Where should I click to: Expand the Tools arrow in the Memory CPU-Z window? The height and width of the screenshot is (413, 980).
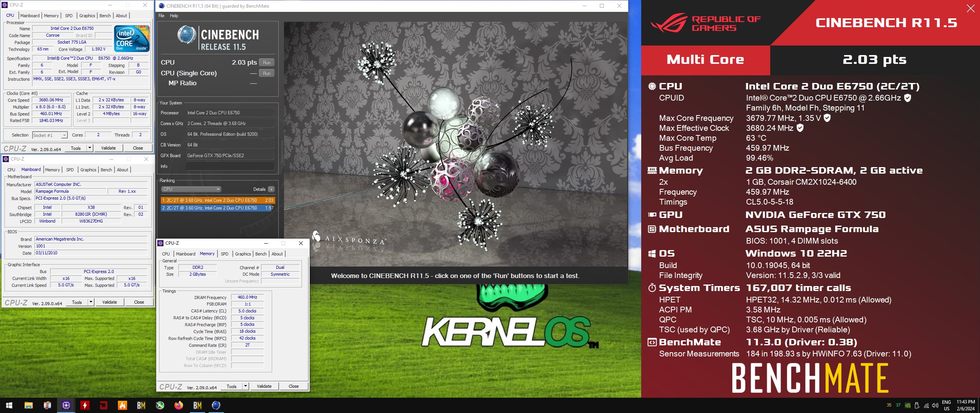[x=245, y=386]
